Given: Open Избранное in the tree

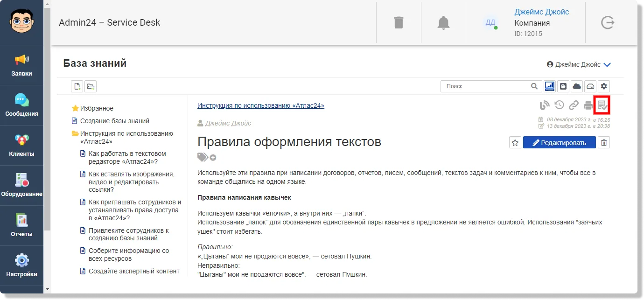Looking at the screenshot, I should click(x=97, y=108).
